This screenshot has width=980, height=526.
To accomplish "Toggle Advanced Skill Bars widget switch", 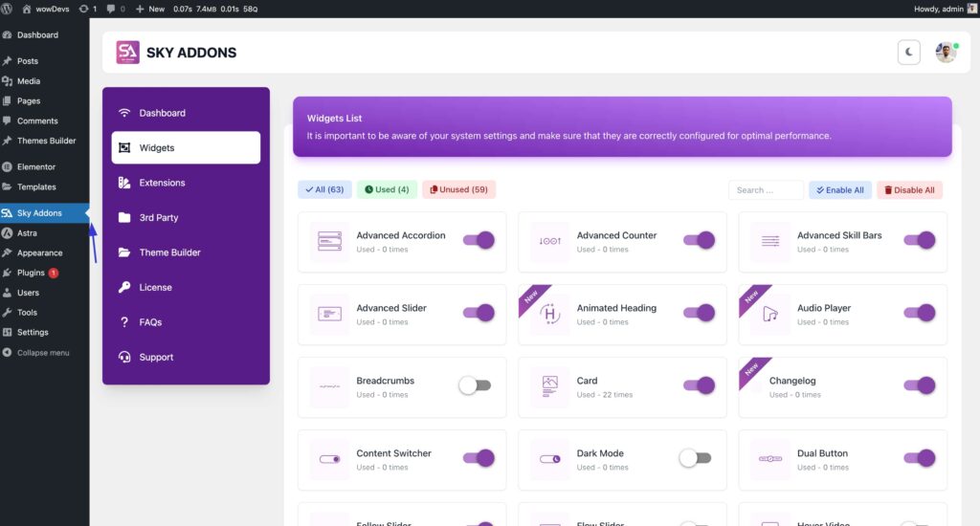I will coord(920,240).
